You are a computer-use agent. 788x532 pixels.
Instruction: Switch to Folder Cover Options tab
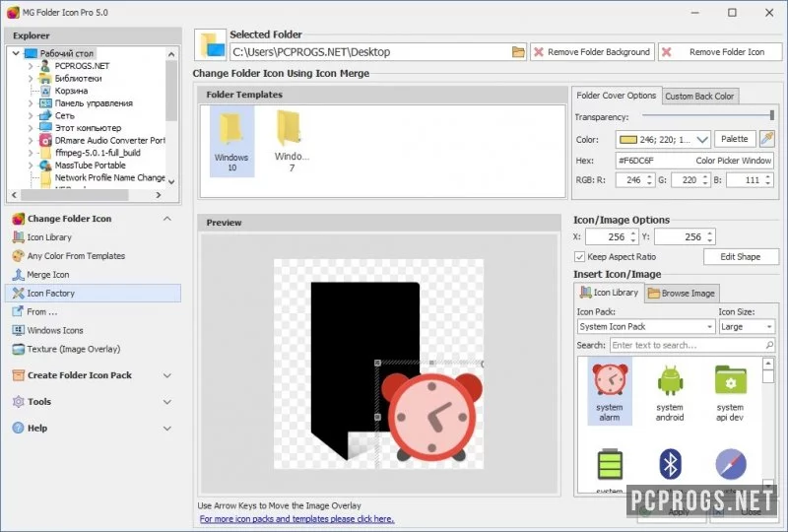pyautogui.click(x=617, y=96)
